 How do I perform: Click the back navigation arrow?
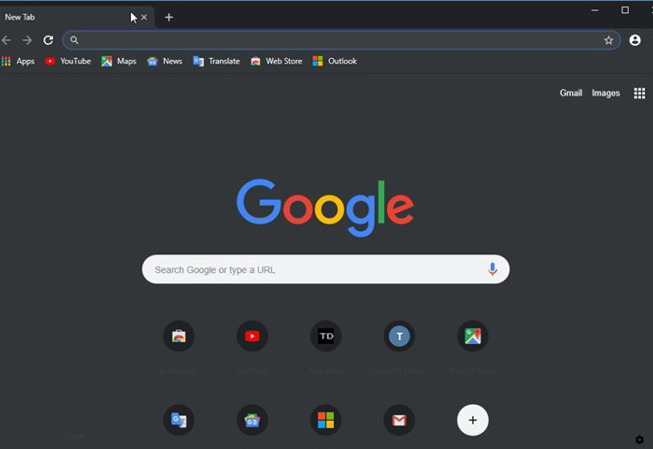coord(7,40)
